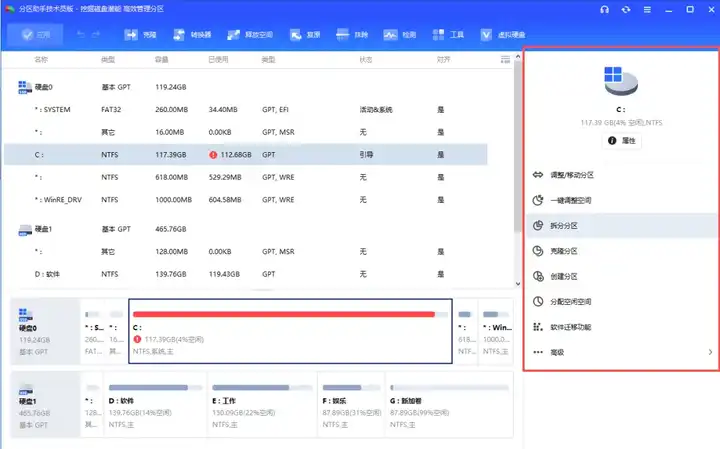Select the D: 软件 block in disk map
720x449 pixels.
(155, 404)
